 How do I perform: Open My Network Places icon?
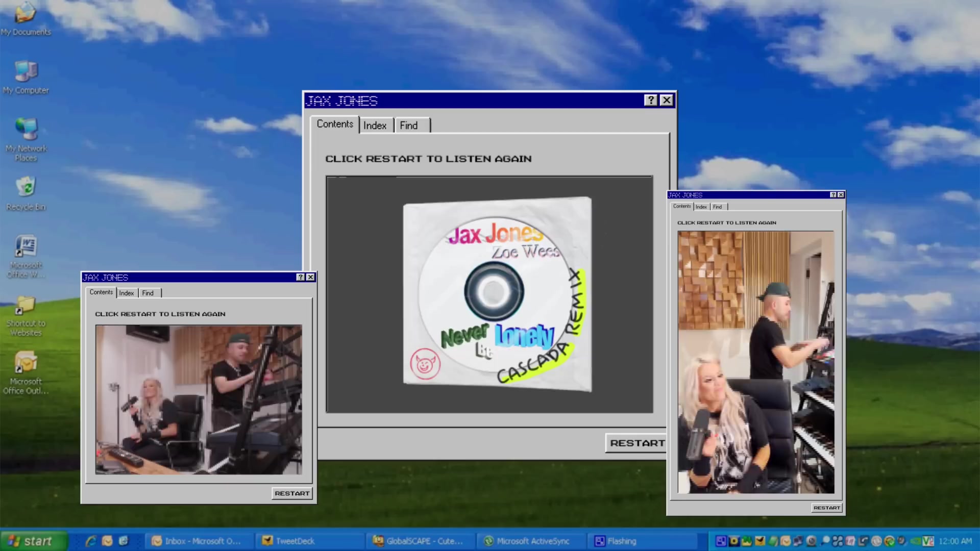26,140
